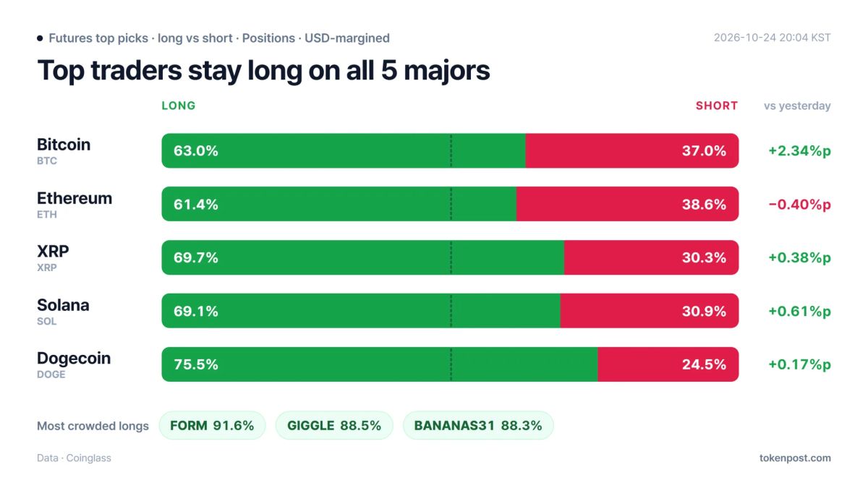Select the FORM 91.6% crowded long chip

pos(212,425)
